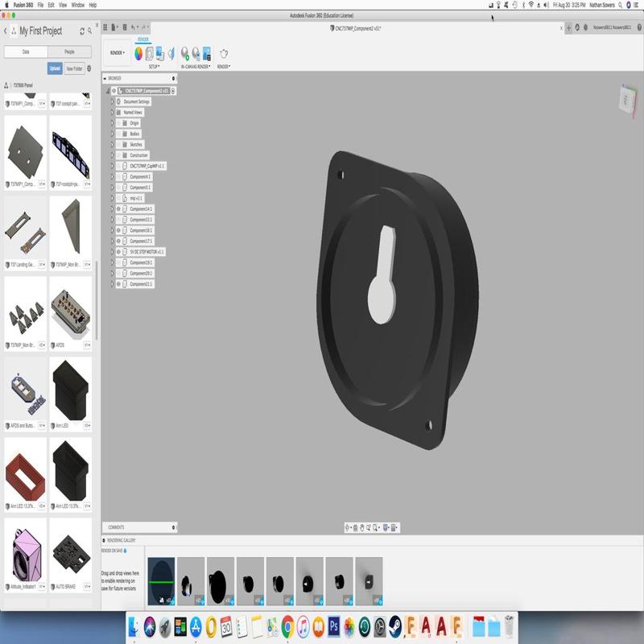This screenshot has width=644, height=644.
Task: Open the SETUP panel dropdown
Action: pyautogui.click(x=154, y=67)
